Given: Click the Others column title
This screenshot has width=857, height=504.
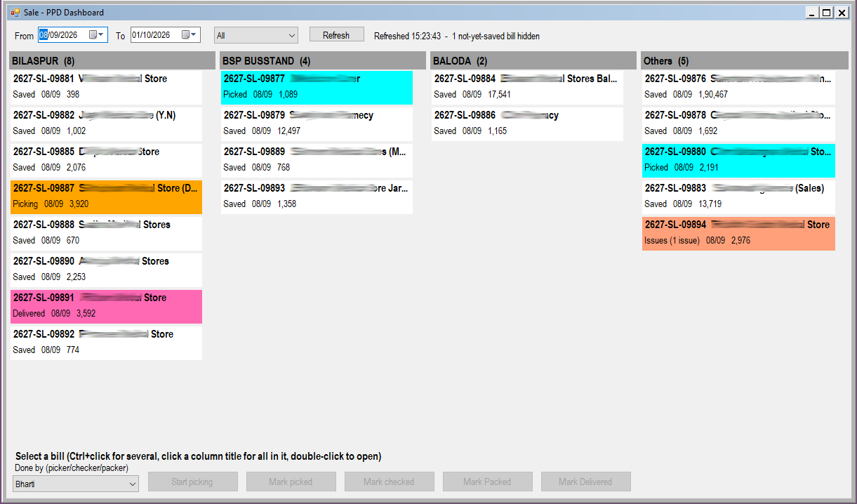Looking at the screenshot, I should tap(744, 60).
